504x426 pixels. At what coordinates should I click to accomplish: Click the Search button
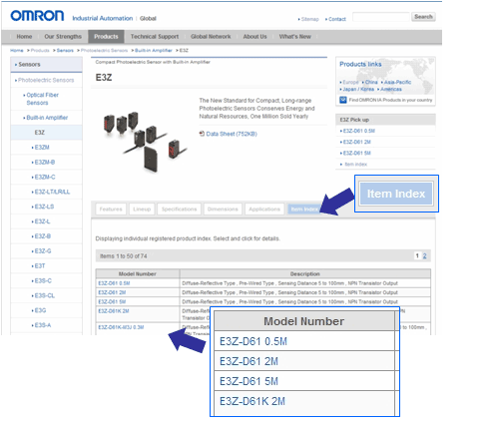pyautogui.click(x=423, y=17)
